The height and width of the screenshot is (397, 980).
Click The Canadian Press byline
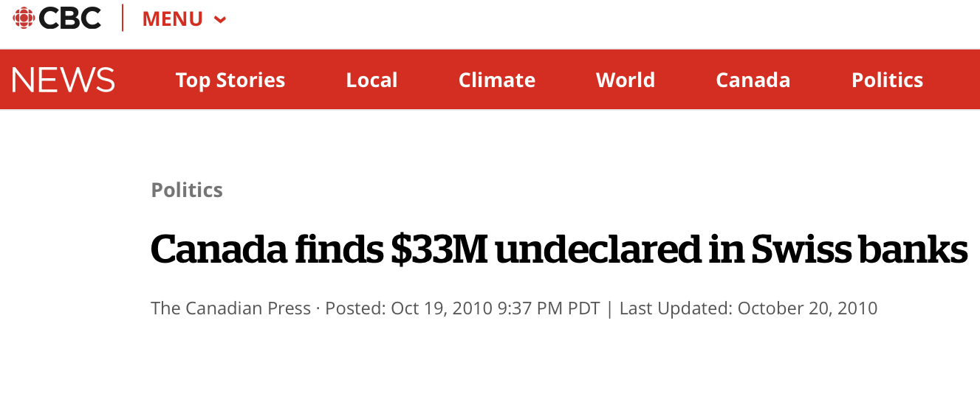230,308
